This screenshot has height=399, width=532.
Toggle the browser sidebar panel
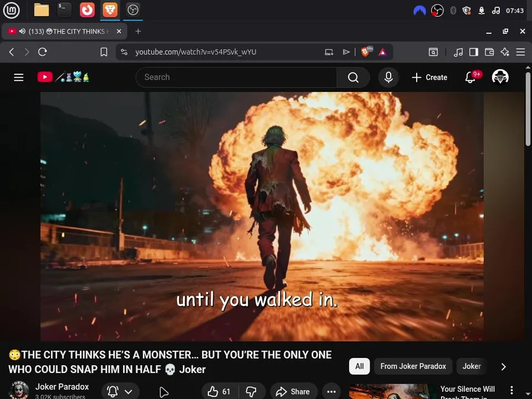pyautogui.click(x=474, y=52)
